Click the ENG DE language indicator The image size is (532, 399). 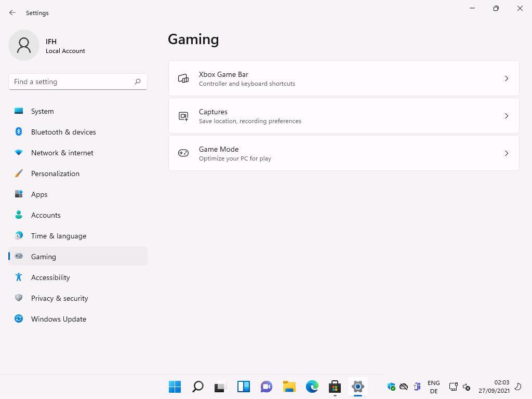point(434,387)
